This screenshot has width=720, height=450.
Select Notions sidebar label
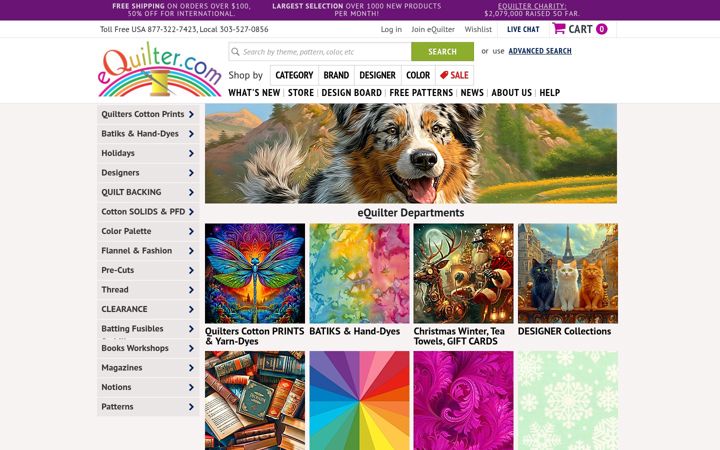[116, 387]
